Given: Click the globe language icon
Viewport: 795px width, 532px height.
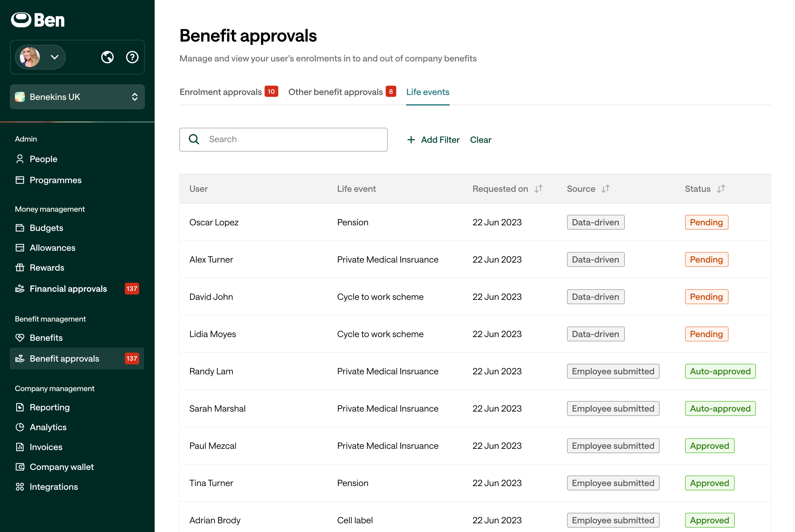Looking at the screenshot, I should (107, 57).
